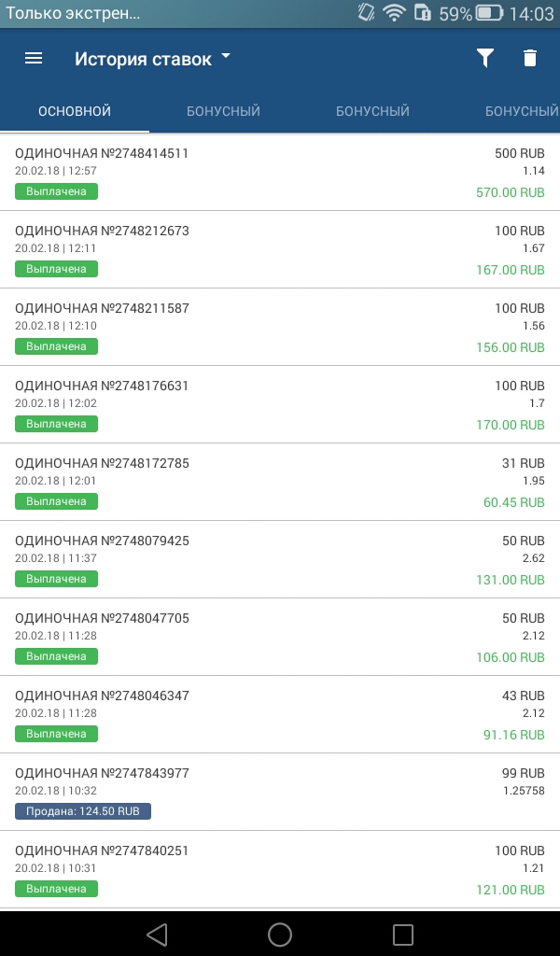Open the bet history filter
The image size is (560, 956).
[x=484, y=58]
